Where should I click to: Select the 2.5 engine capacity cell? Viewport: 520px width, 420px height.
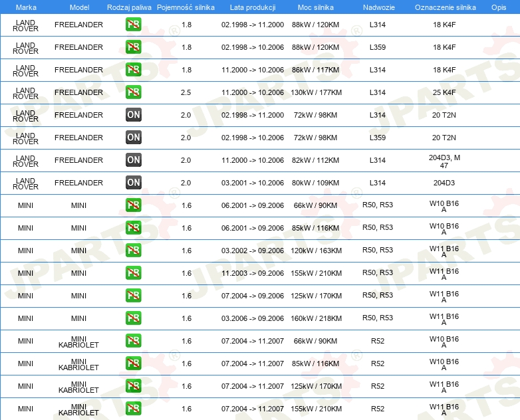[x=186, y=92]
